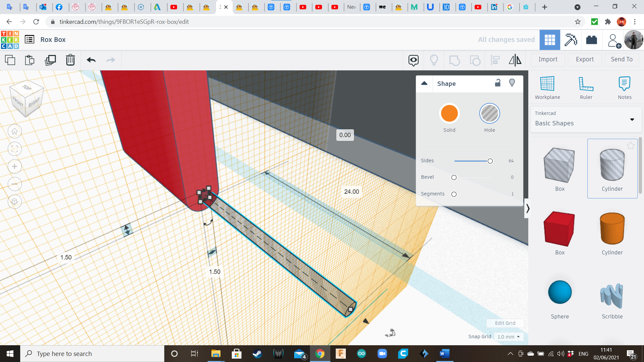
Task: Click the Home view icon
Action: point(15,131)
